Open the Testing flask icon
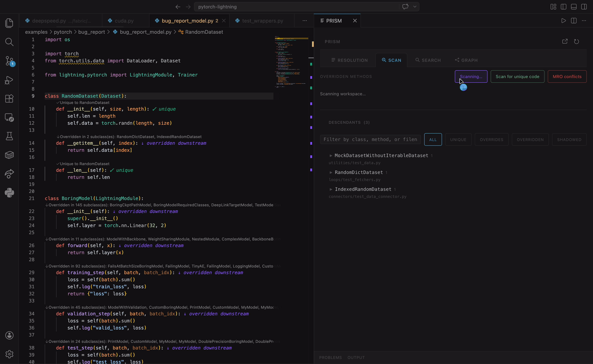The image size is (593, 364). click(x=9, y=136)
